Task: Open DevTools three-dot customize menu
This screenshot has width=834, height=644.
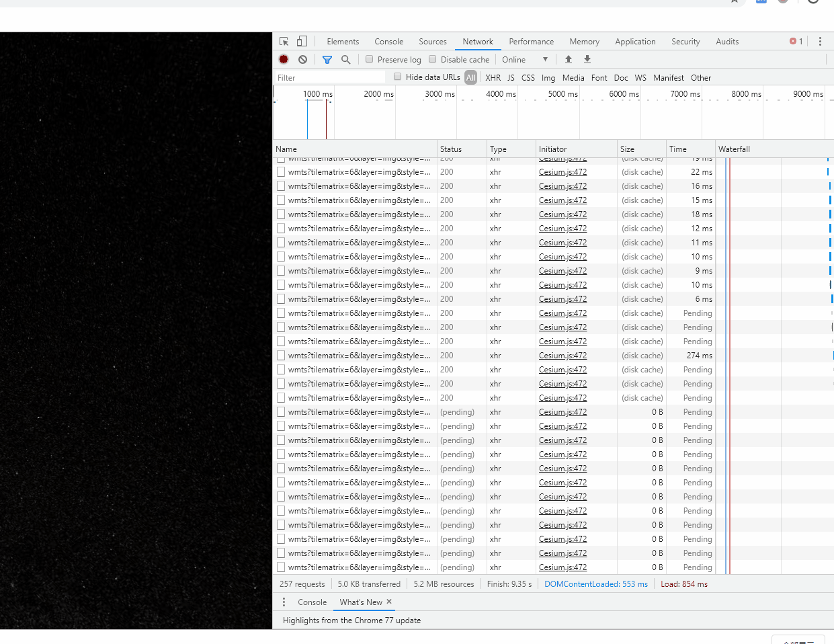Action: tap(820, 42)
